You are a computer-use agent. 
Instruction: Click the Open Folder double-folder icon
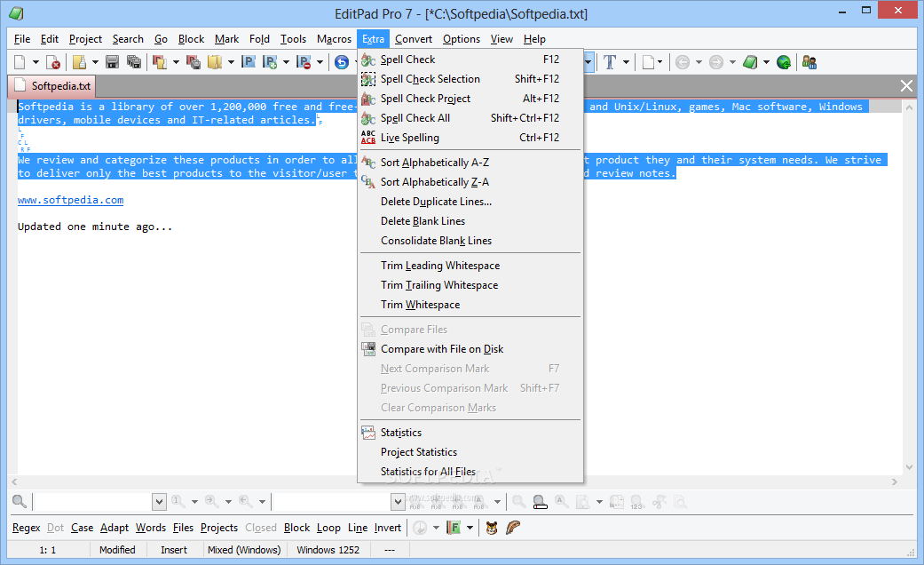[x=215, y=62]
